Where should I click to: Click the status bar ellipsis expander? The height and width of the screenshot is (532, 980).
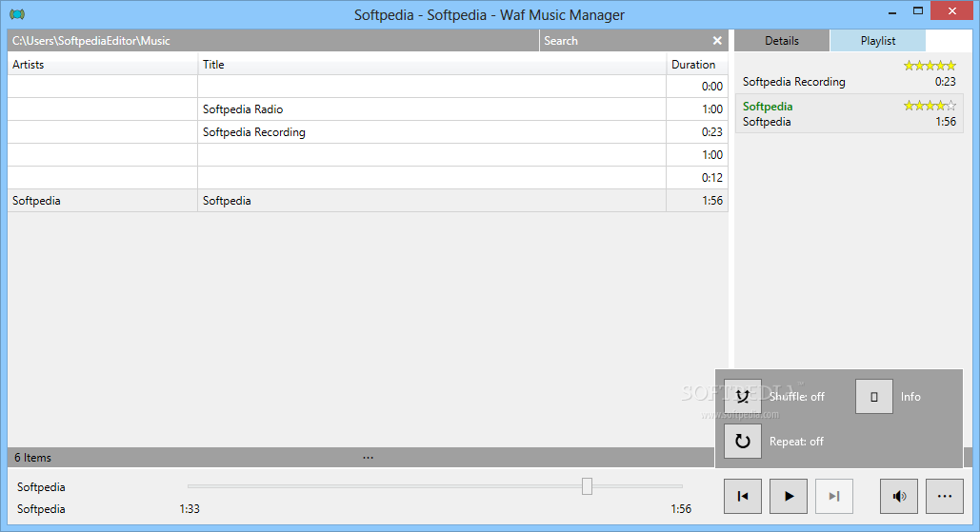coord(369,458)
